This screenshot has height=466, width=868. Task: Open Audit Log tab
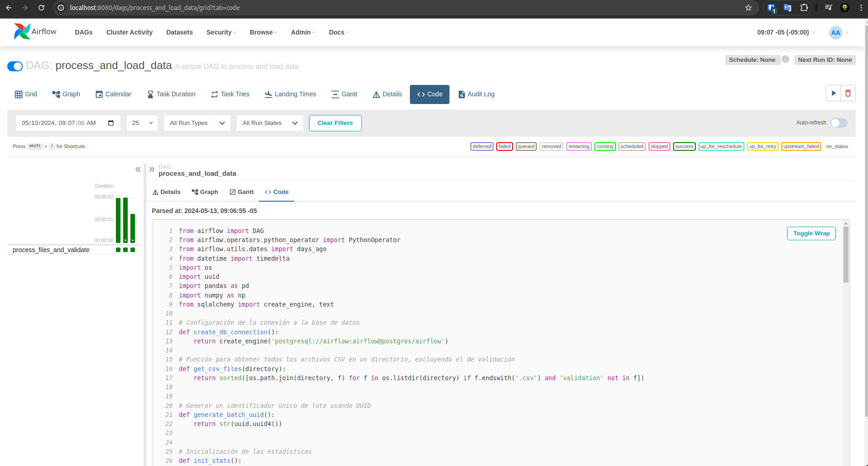pyautogui.click(x=477, y=94)
